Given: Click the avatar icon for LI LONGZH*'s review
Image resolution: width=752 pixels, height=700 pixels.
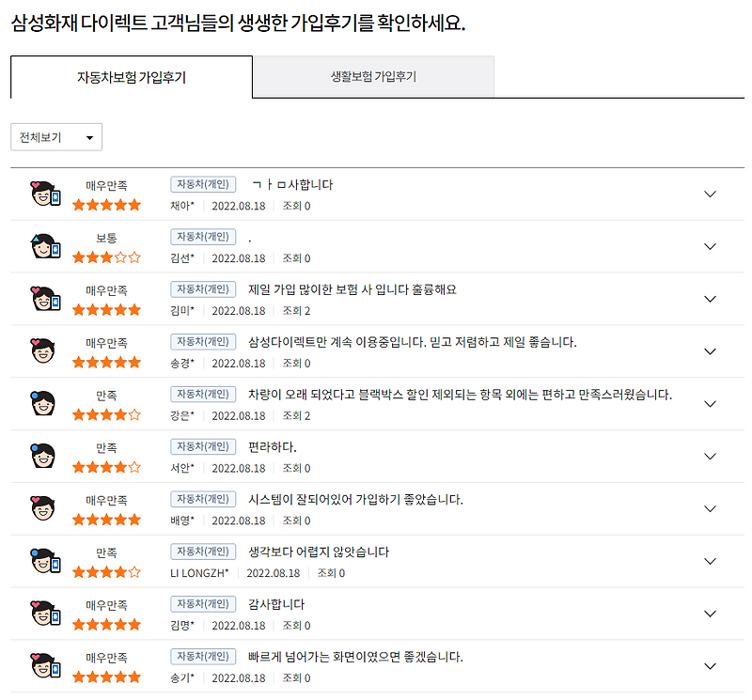Looking at the screenshot, I should pos(45,561).
